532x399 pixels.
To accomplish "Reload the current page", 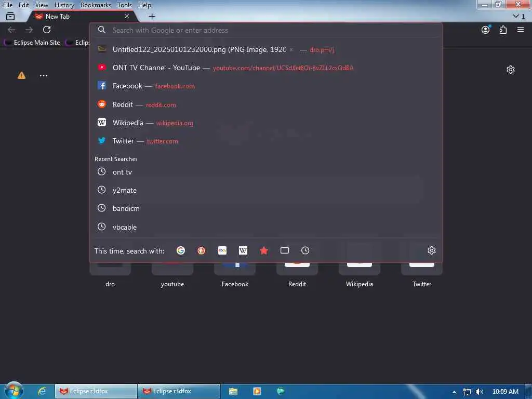I will coord(47,30).
